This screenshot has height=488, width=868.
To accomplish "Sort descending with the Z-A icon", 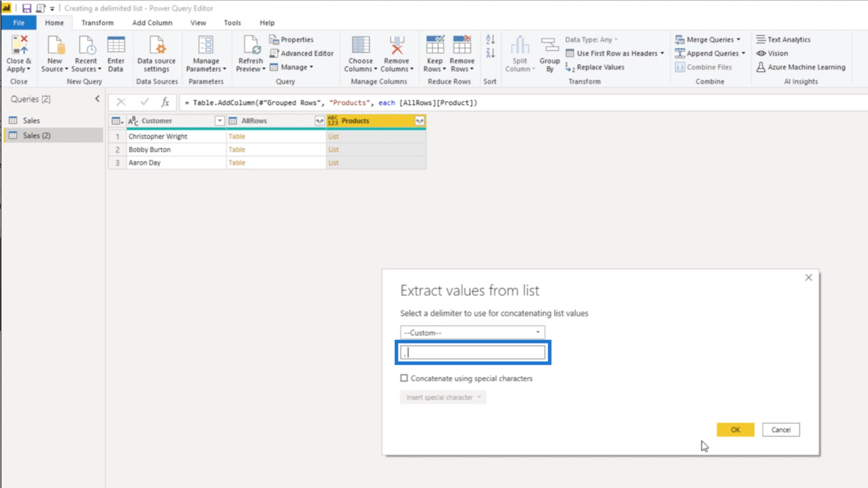I will click(490, 53).
